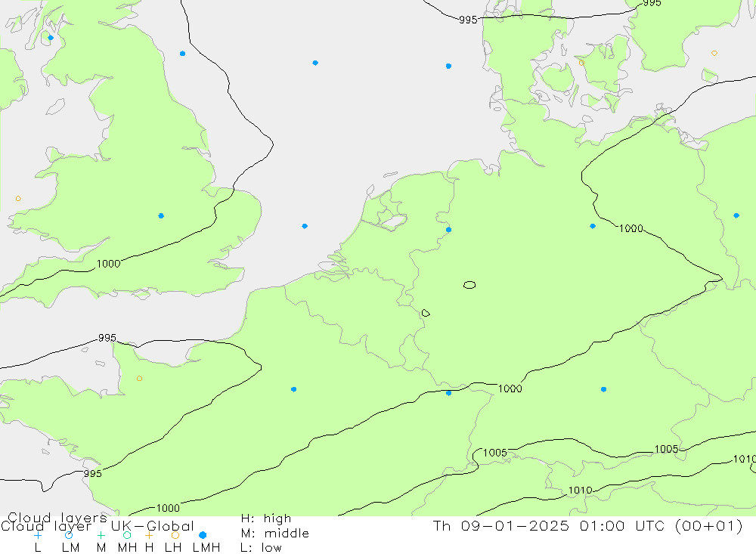Image resolution: width=756 pixels, height=554 pixels.
Task: Click the 'L: low' legend text
Action: point(262,548)
